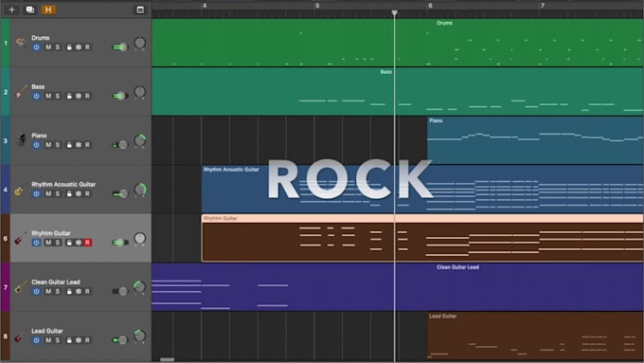This screenshot has height=363, width=644.
Task: Click the Clean Guitar Lead pan knob
Action: click(x=139, y=287)
